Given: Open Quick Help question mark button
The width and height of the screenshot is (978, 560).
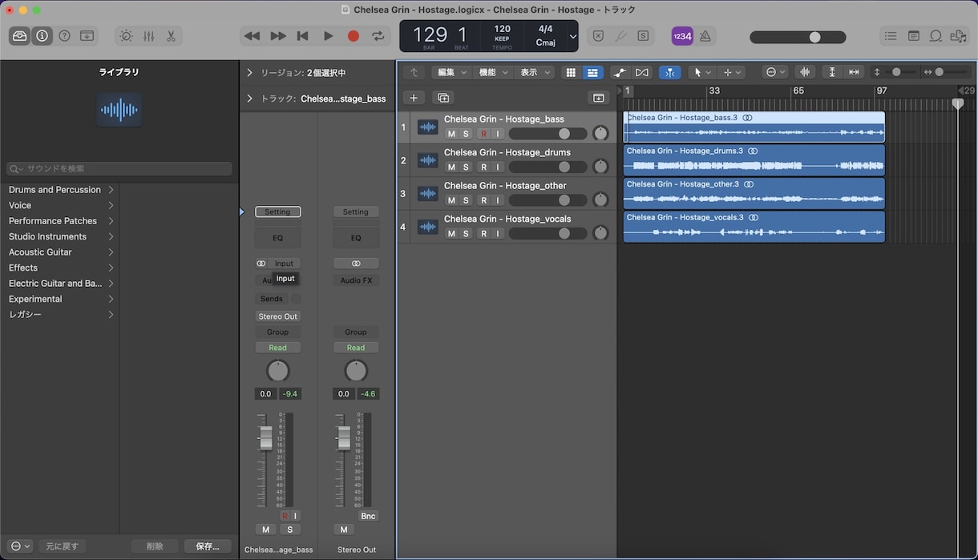Looking at the screenshot, I should click(x=65, y=36).
